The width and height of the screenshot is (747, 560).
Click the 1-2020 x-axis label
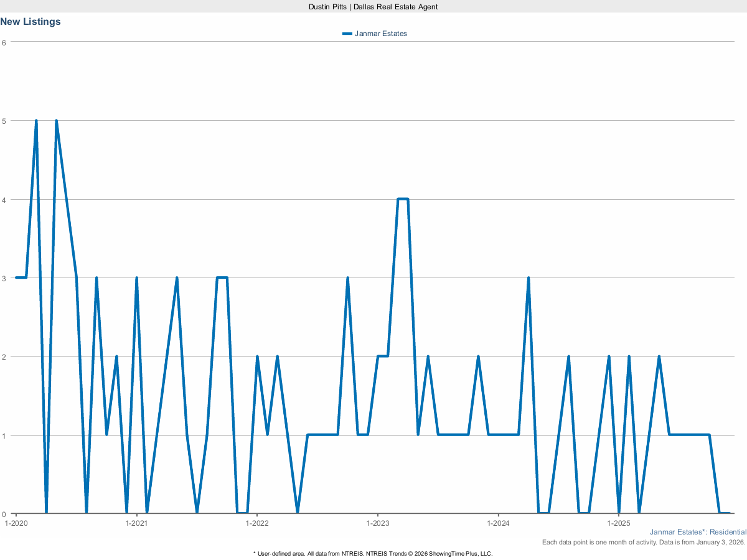click(16, 523)
